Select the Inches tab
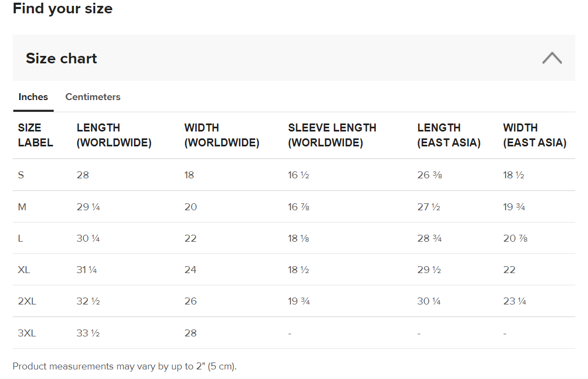The image size is (588, 379). coord(33,97)
